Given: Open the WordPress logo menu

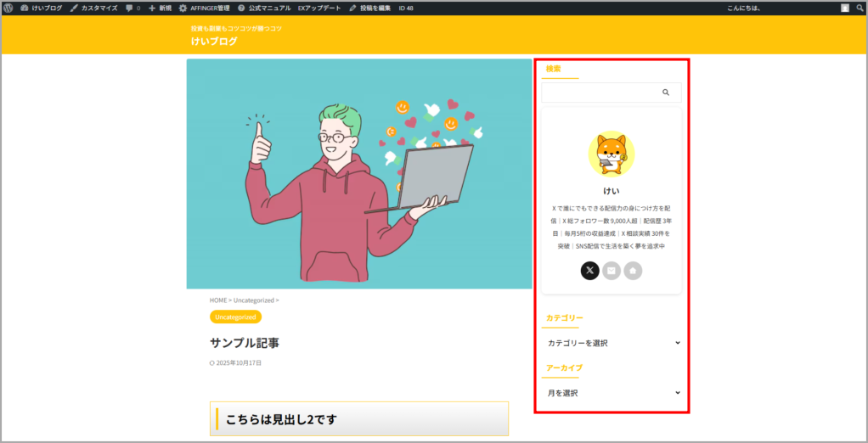Looking at the screenshot, I should pyautogui.click(x=8, y=8).
